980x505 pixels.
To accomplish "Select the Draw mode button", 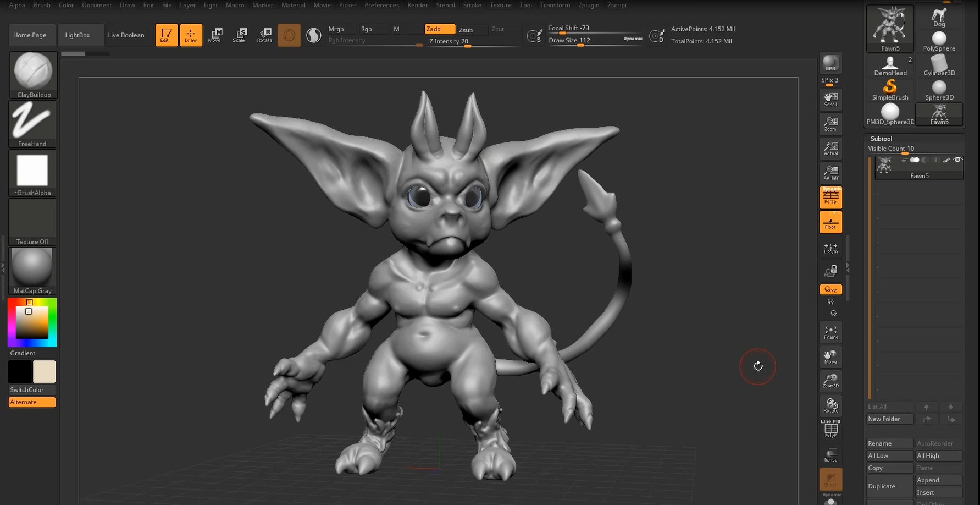I will (191, 35).
